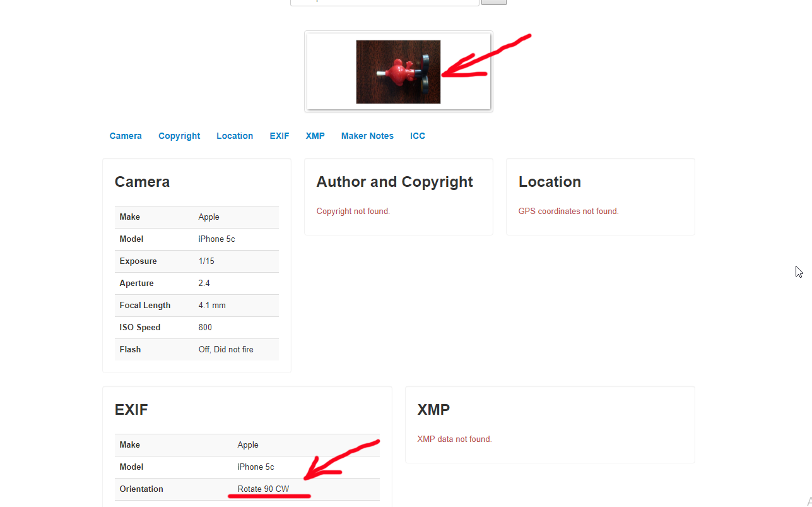Open the XMP navigation link
The image size is (812, 507).
[x=315, y=136]
